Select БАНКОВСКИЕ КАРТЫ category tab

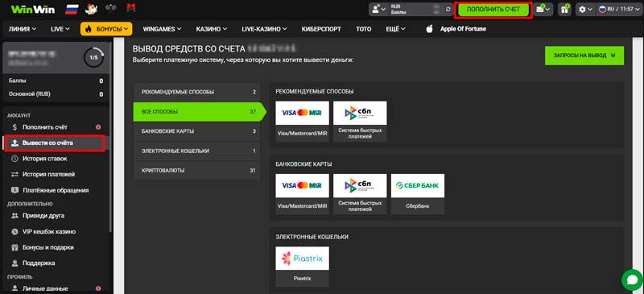coord(196,131)
